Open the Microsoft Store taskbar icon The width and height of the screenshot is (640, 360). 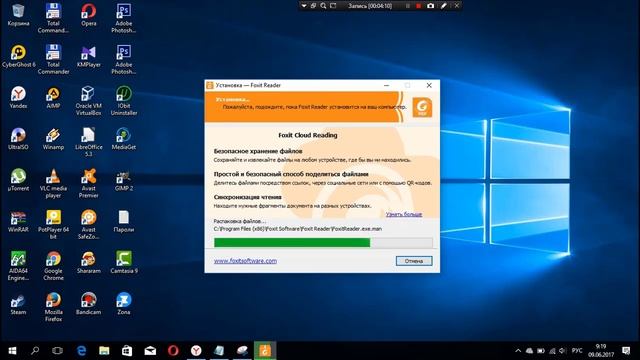pos(127,351)
